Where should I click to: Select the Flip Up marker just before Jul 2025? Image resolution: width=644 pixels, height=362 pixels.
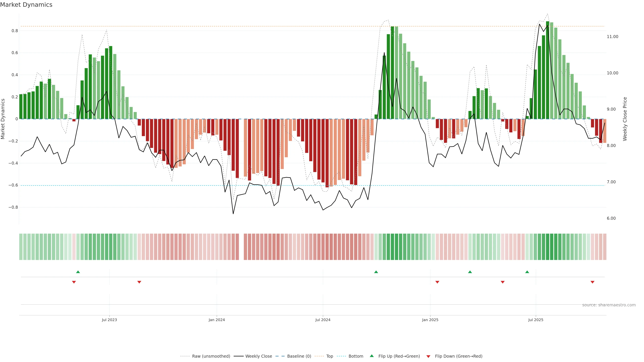[527, 272]
